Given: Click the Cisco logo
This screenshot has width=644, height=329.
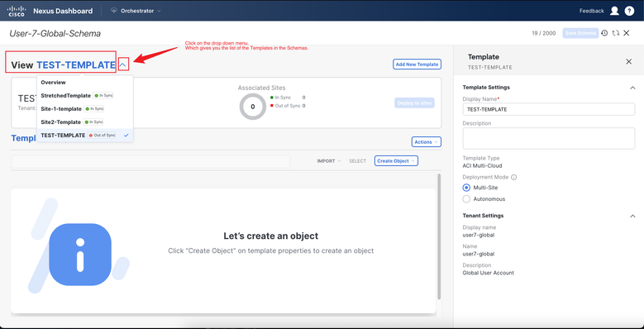Looking at the screenshot, I should point(17,11).
